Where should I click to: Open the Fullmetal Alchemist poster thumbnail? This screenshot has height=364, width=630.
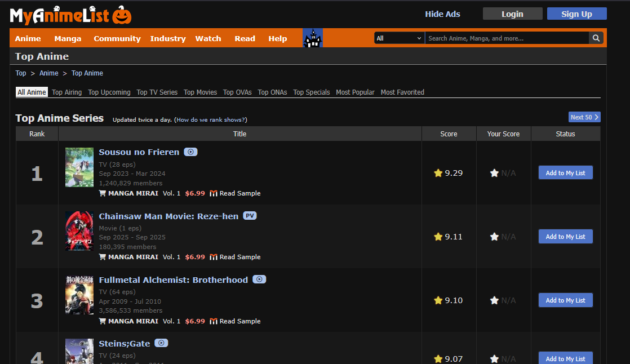(79, 295)
